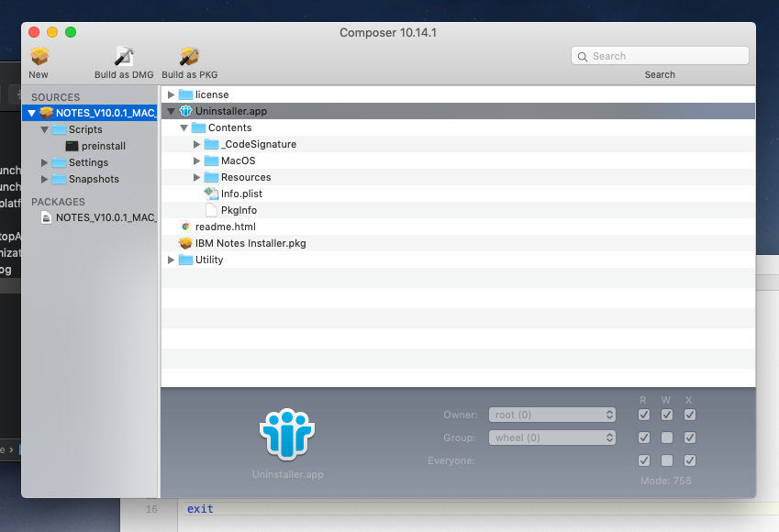This screenshot has width=779, height=532.
Task: Toggle Owner write permission checkbox
Action: [x=667, y=415]
